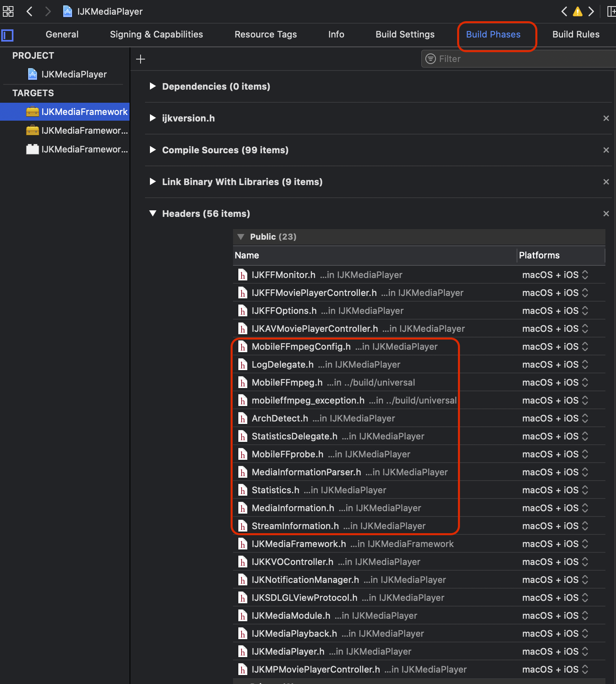Click the IJKNotificationManager.h file icon
Screen dimensions: 616x684
coord(243,580)
